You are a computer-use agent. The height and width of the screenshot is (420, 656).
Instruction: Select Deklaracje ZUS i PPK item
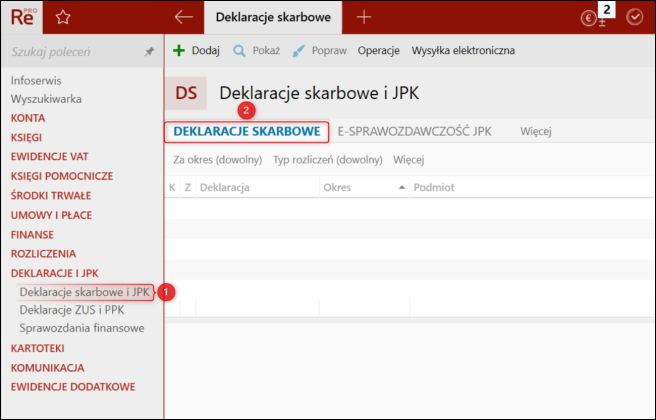(72, 310)
